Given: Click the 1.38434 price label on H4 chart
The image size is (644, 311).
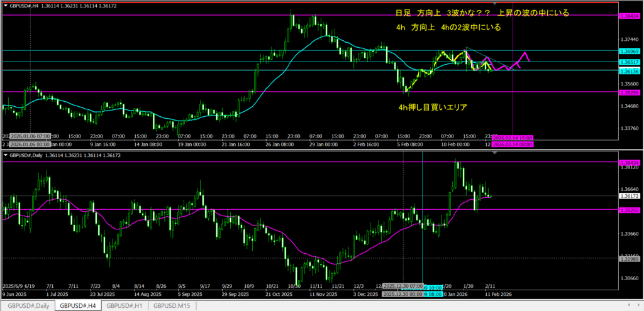Looking at the screenshot, I should click(x=629, y=15).
